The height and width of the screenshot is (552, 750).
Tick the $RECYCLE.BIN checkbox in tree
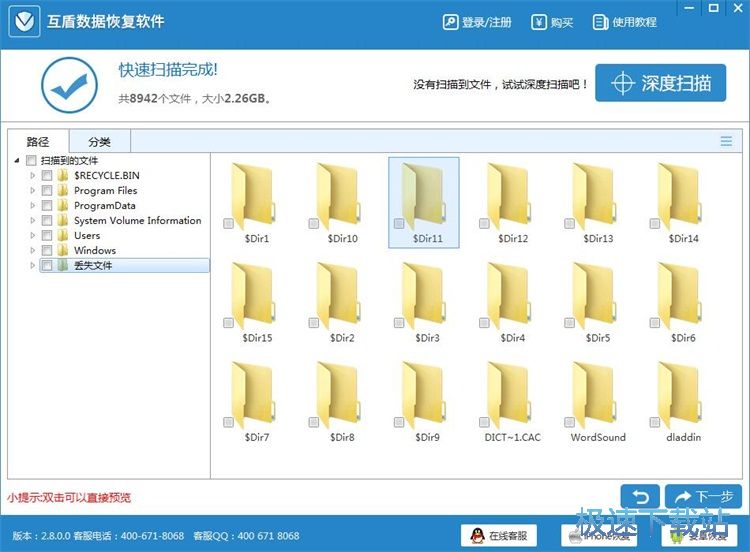tap(47, 176)
